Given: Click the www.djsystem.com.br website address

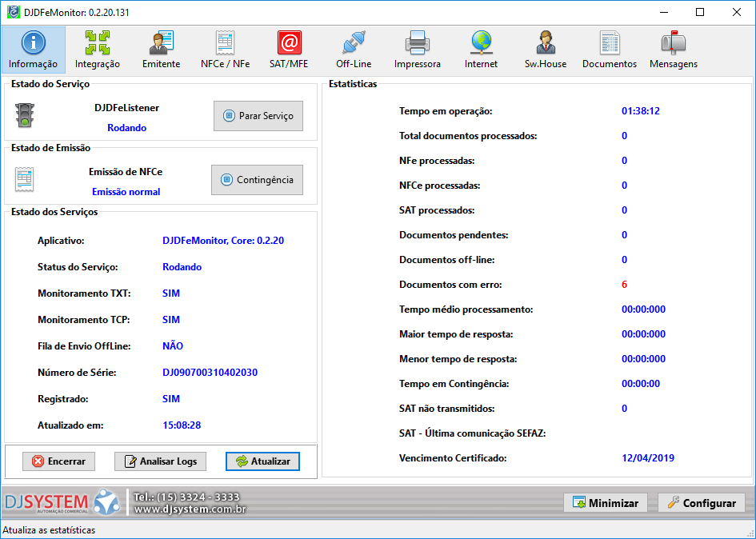Looking at the screenshot, I should pyautogui.click(x=190, y=509).
